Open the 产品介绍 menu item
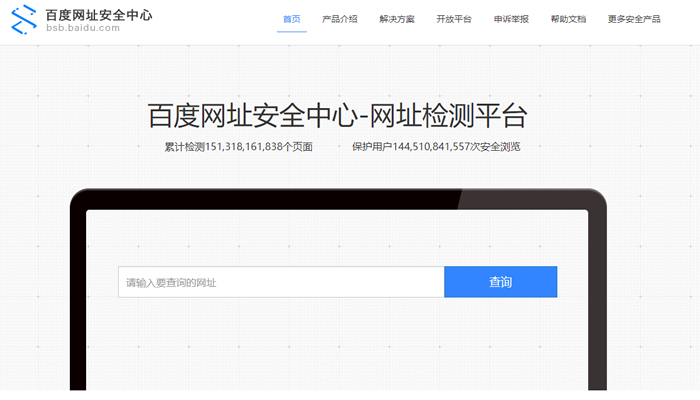700x400 pixels. pyautogui.click(x=339, y=19)
